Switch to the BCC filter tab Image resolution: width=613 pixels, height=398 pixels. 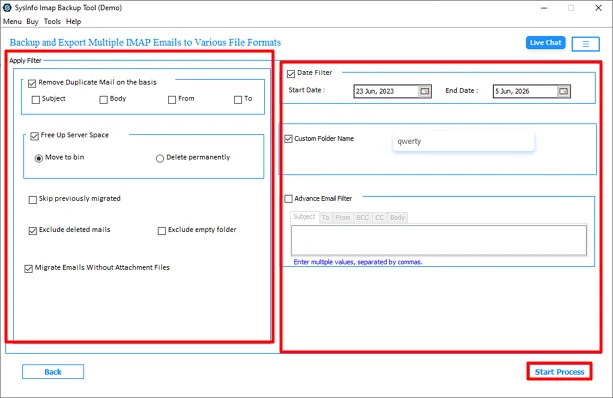363,218
